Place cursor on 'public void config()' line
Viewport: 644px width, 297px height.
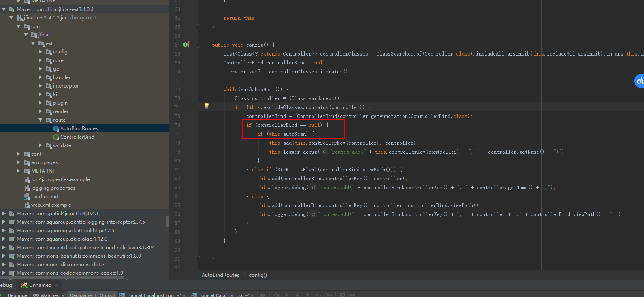tap(243, 45)
